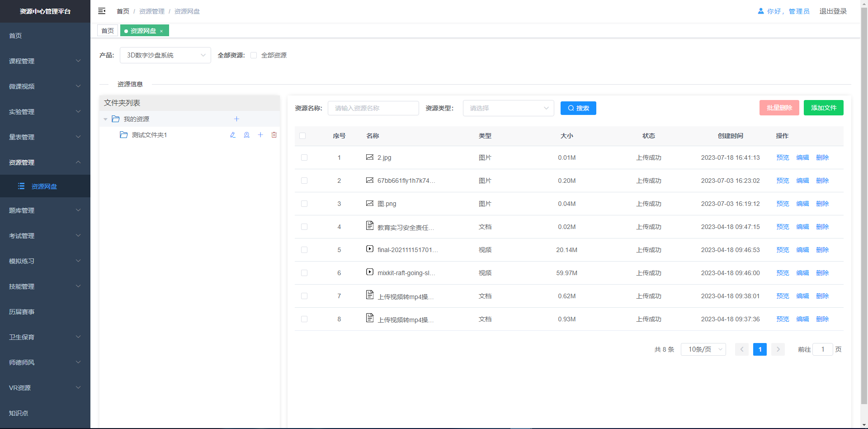868x429 pixels.
Task: Open 历届赛事 in the sidebar
Action: pyautogui.click(x=45, y=311)
